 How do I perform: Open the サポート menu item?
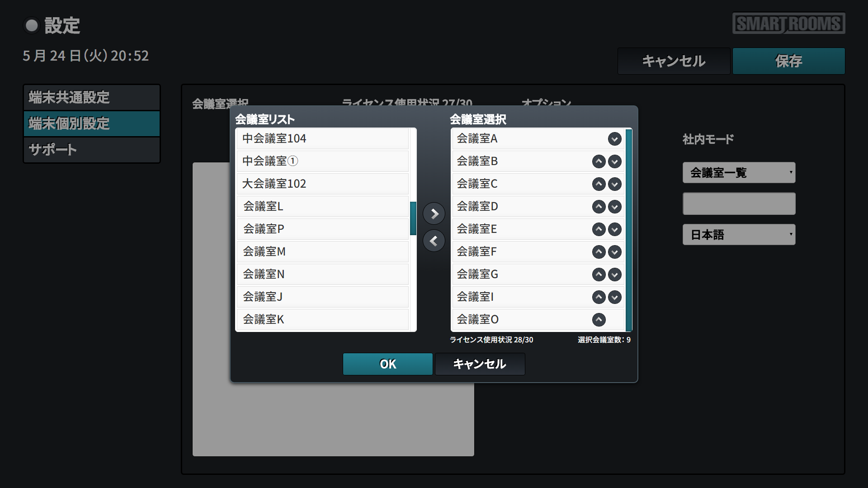click(92, 150)
